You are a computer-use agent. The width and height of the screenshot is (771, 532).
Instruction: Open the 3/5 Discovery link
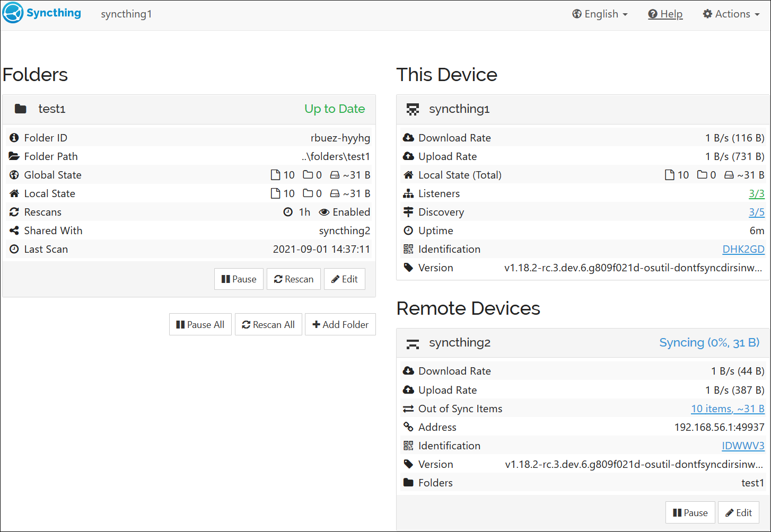click(x=757, y=212)
